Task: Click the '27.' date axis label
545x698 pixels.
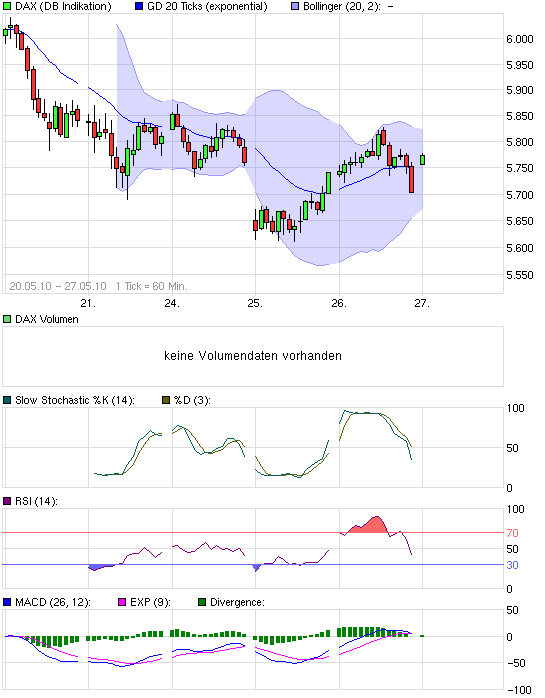Action: click(422, 304)
